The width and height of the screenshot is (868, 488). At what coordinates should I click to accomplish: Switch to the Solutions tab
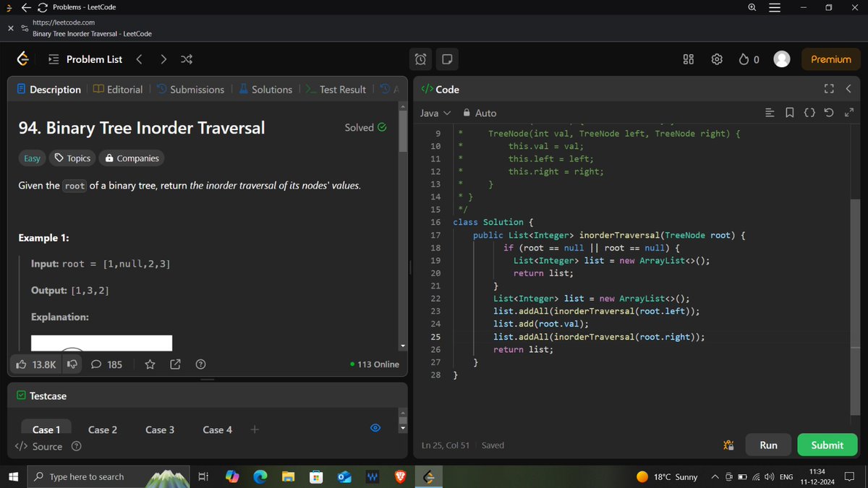pyautogui.click(x=265, y=90)
